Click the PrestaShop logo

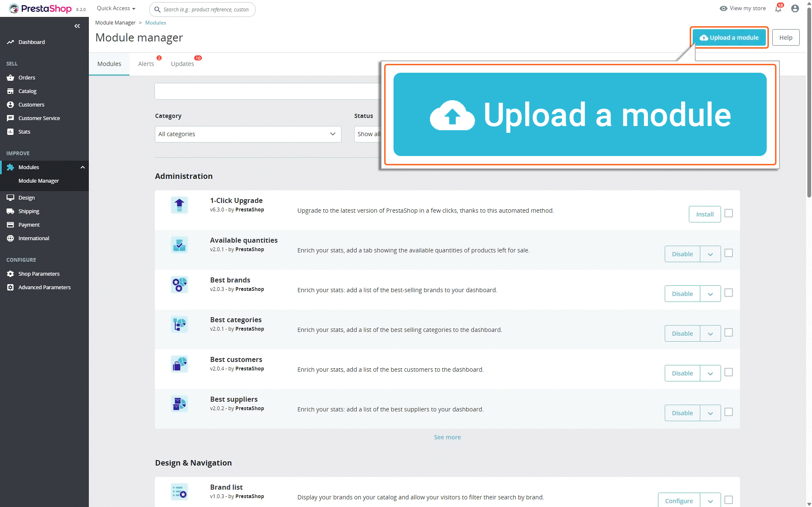pos(41,8)
